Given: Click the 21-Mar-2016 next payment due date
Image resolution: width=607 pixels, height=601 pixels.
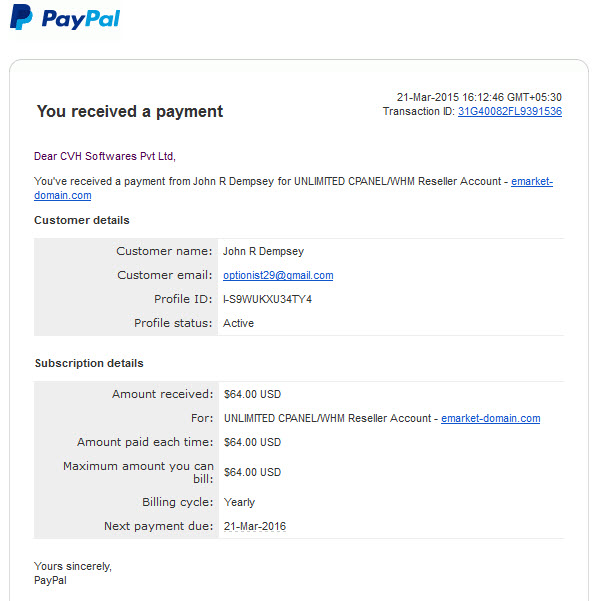Looking at the screenshot, I should coord(255,526).
